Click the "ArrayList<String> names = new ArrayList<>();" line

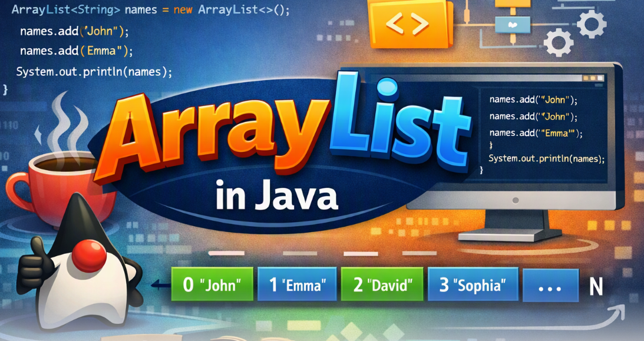tap(150, 10)
